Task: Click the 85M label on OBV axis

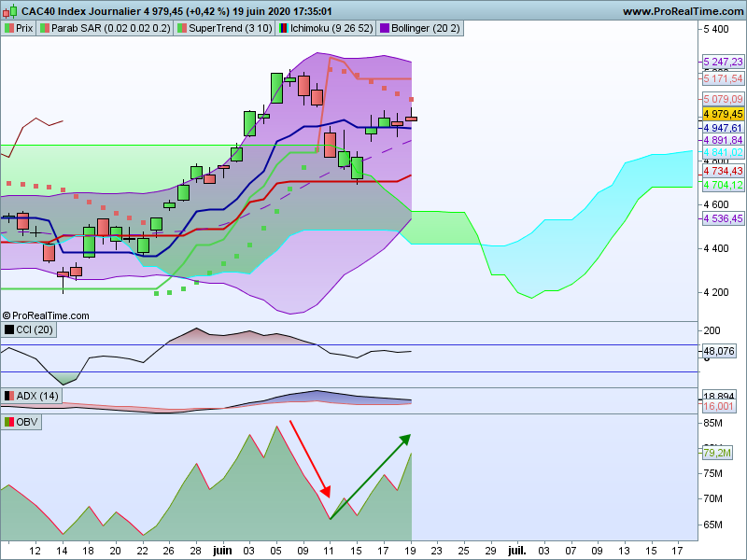Action: pos(712,423)
